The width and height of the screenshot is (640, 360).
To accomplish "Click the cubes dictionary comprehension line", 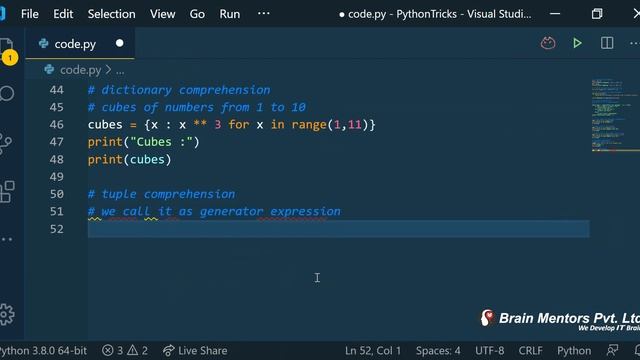I will 231,124.
